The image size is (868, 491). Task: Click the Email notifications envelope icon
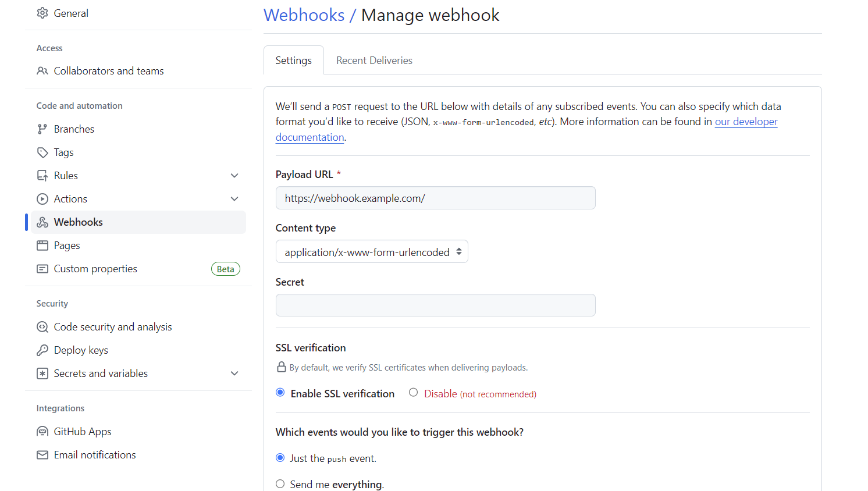pyautogui.click(x=42, y=455)
